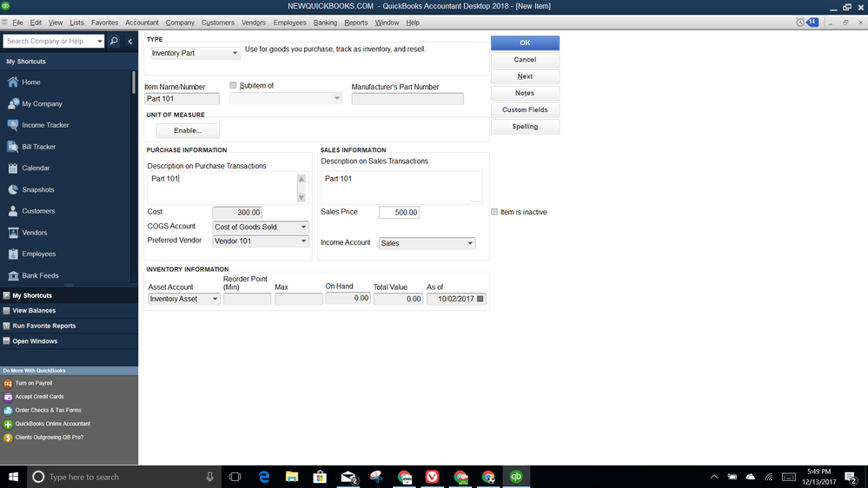The height and width of the screenshot is (488, 868).
Task: Open the search scope dropdown arrow
Action: (x=99, y=41)
